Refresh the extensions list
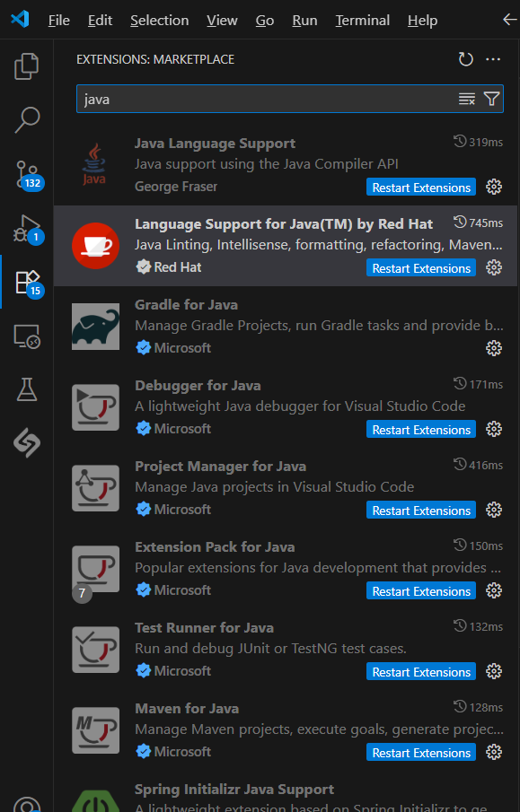This screenshot has height=812, width=520. 465,59
